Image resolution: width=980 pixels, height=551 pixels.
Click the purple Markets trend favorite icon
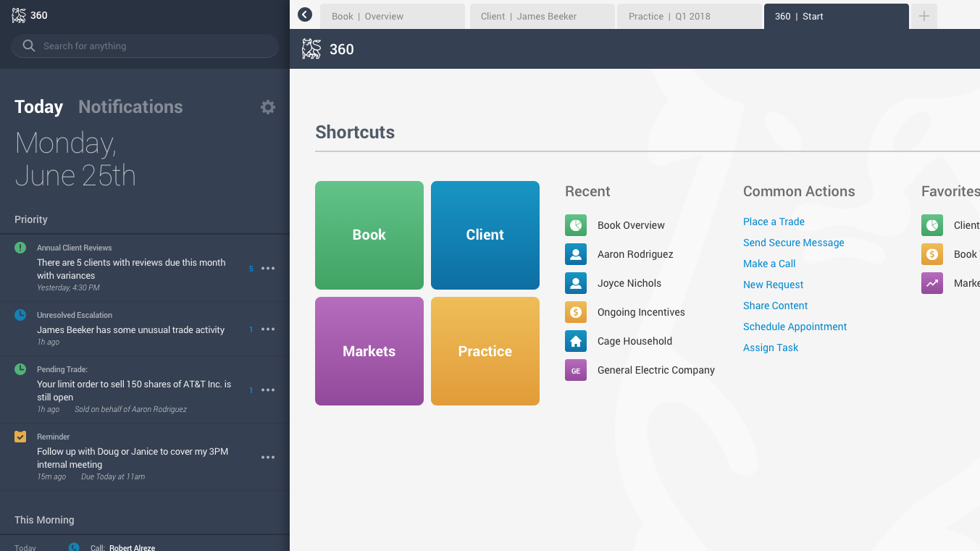coord(932,283)
